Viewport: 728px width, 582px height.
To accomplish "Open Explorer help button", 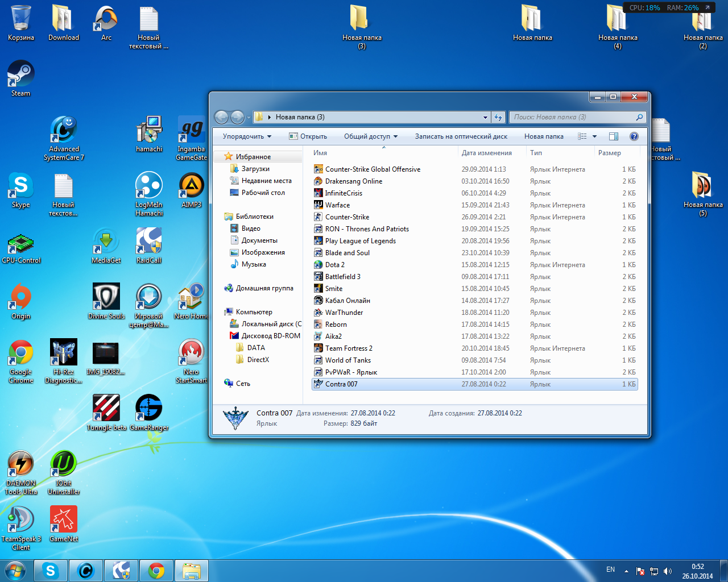I will 634,136.
